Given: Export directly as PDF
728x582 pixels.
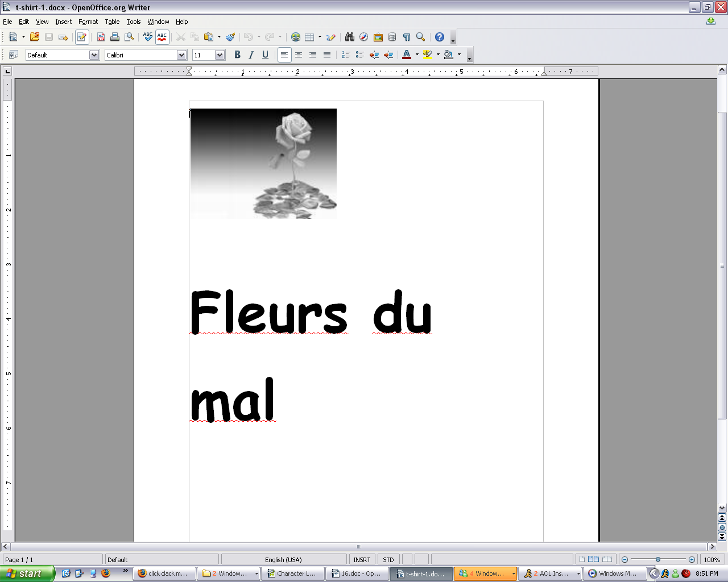Looking at the screenshot, I should tap(101, 37).
